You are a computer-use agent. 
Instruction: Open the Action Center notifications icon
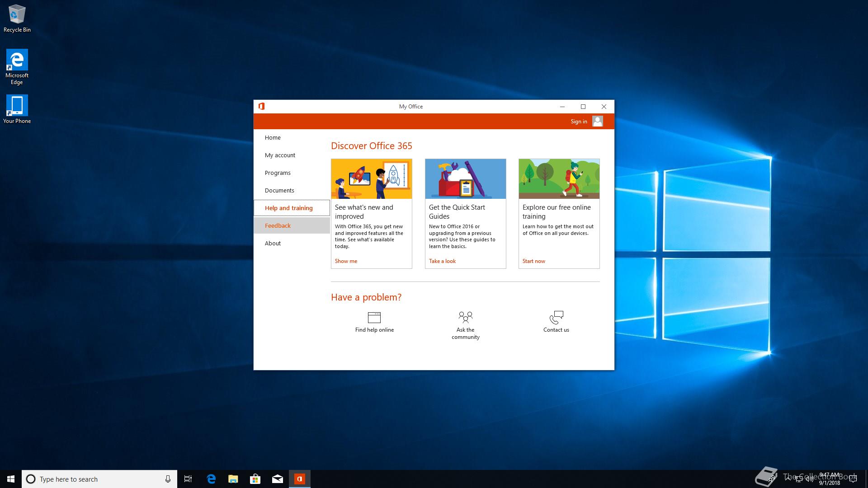(853, 479)
